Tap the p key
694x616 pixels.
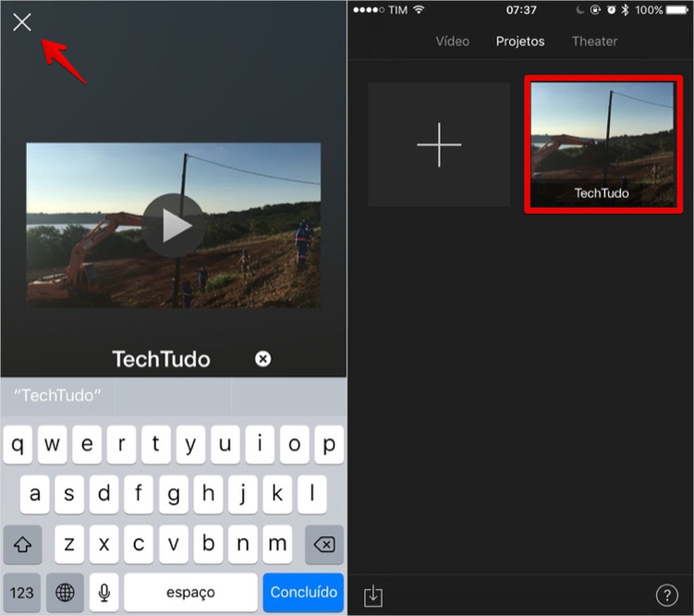click(329, 445)
